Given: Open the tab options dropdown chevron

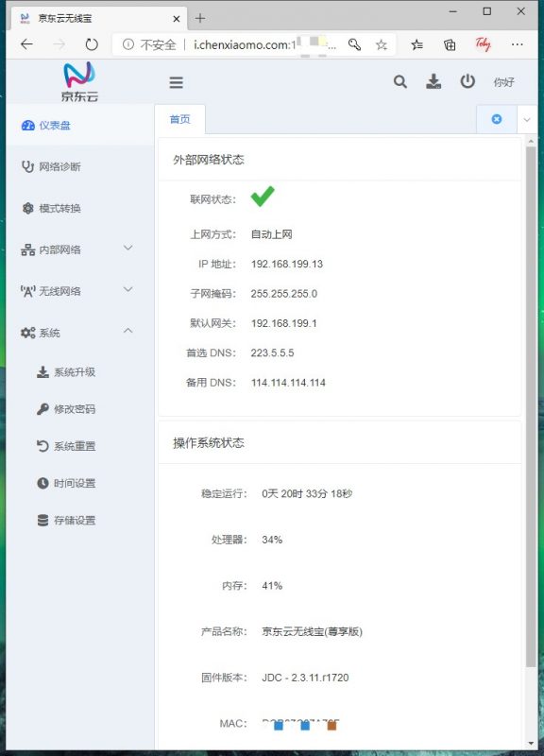Looking at the screenshot, I should [x=527, y=120].
